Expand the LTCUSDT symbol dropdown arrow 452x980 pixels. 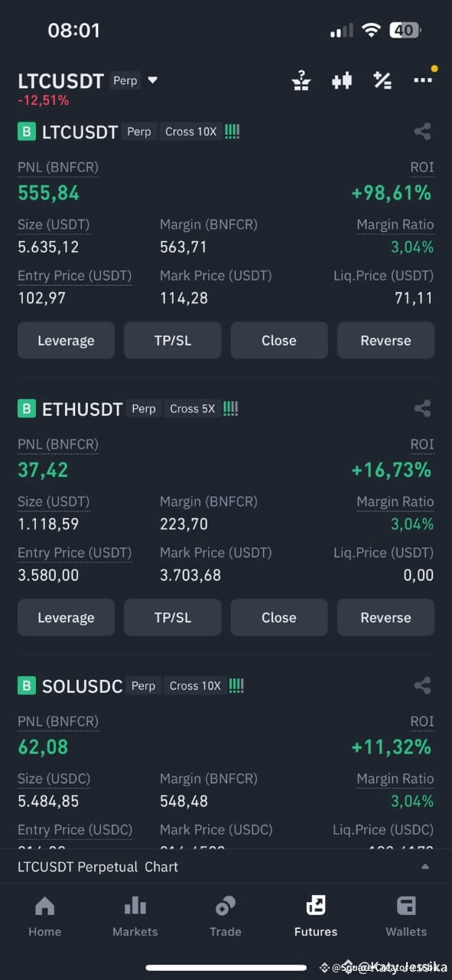coord(152,80)
